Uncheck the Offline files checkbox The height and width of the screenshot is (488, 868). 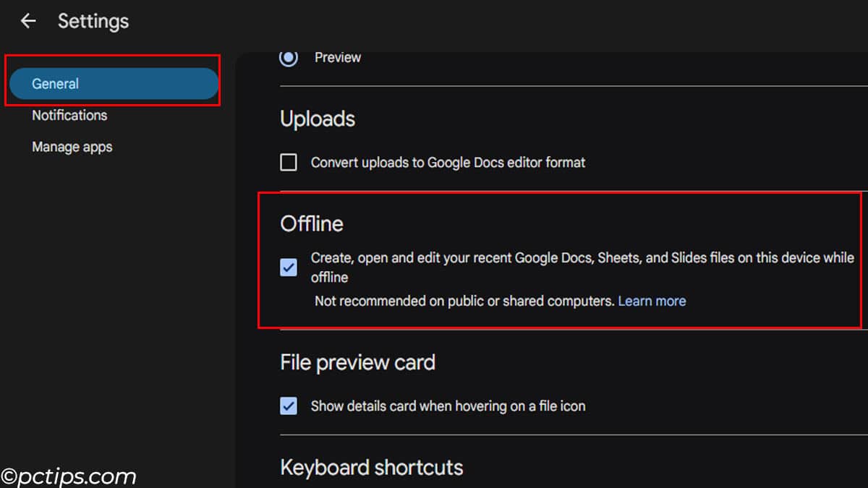tap(289, 267)
